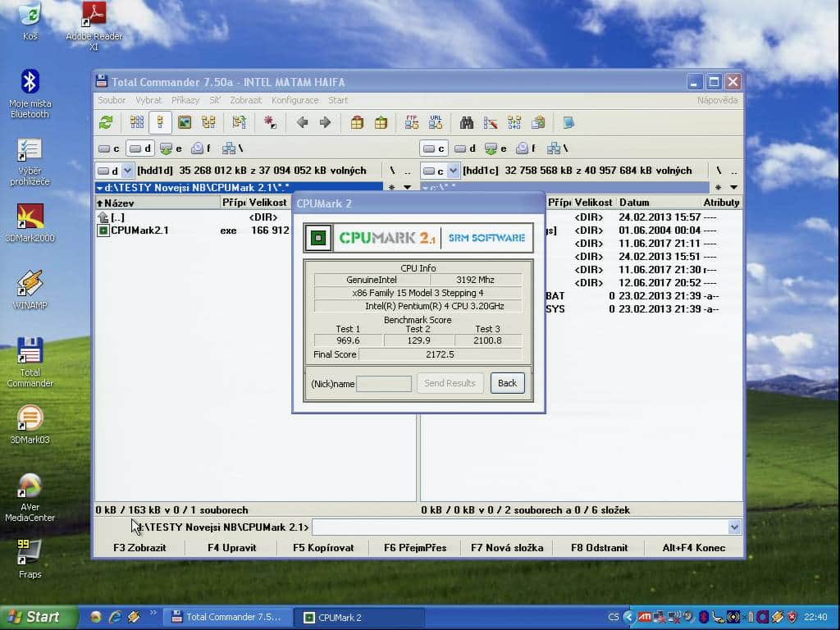
Task: Go to root directory in left panel
Action: click(x=393, y=171)
